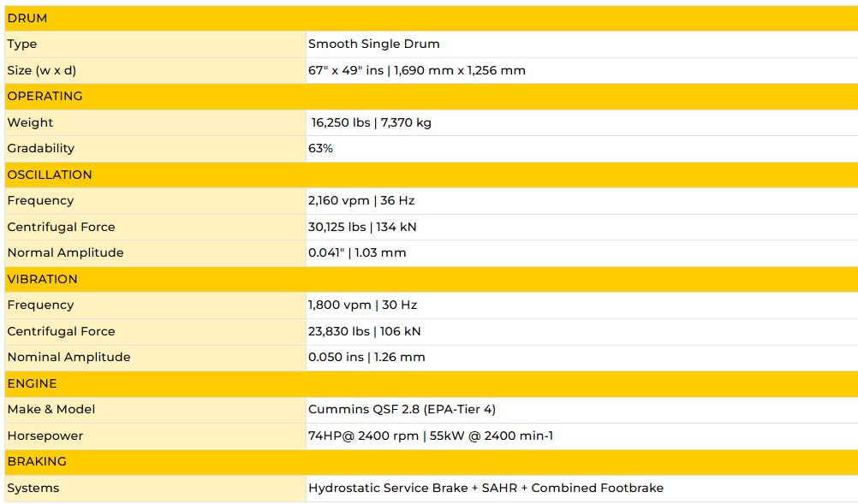Click the OPERATING section header
858x504 pixels.
point(45,96)
